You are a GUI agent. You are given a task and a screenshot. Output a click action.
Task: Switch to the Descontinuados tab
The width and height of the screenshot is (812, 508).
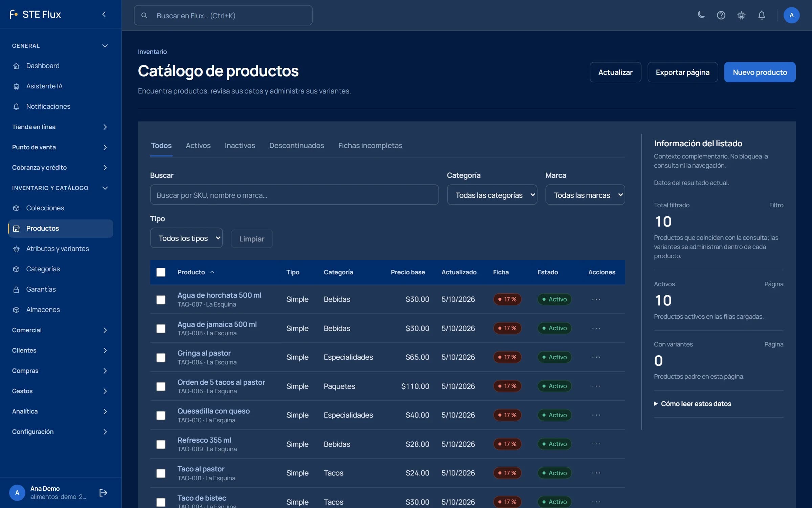[296, 145]
